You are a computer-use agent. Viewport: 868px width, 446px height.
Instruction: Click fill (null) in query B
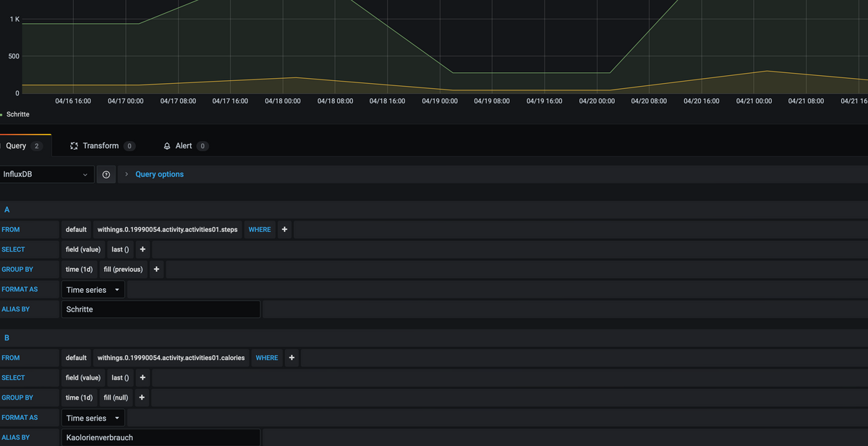pyautogui.click(x=116, y=398)
